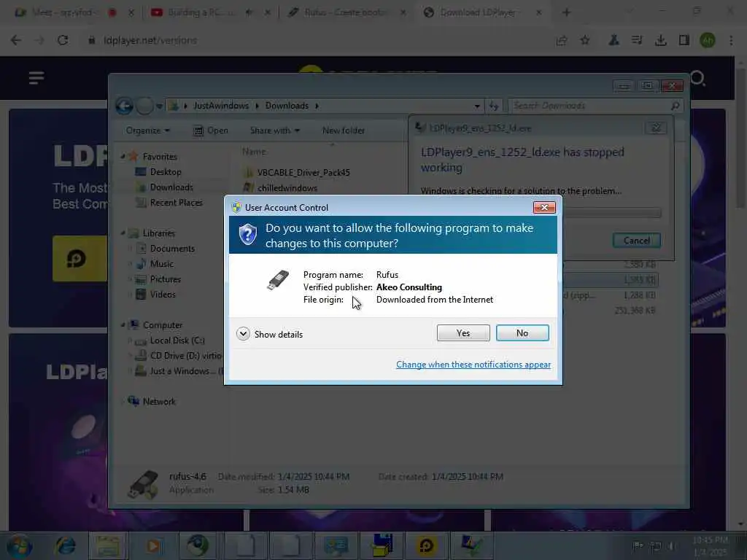Open Windows Media Player from the taskbar
This screenshot has width=747, height=560.
(x=153, y=545)
